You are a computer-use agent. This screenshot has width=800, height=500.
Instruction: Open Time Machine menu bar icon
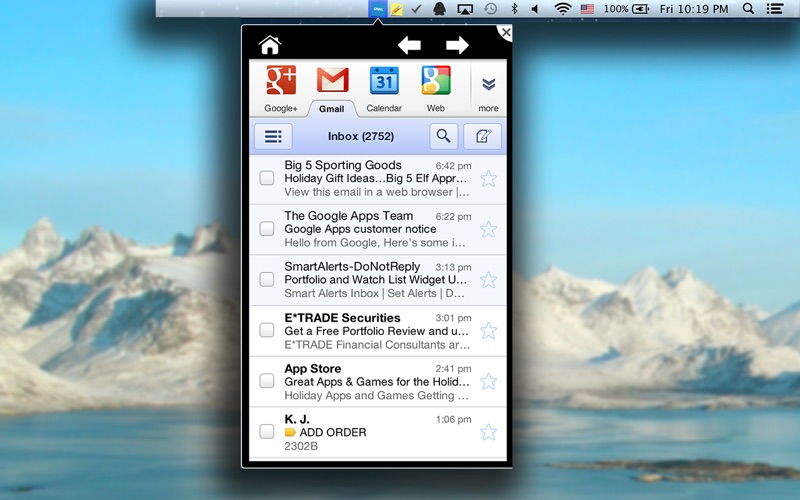tap(490, 9)
